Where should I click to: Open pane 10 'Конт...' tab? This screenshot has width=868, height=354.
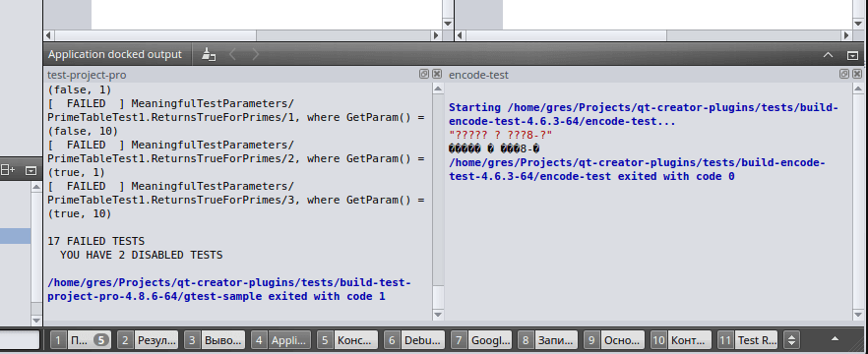pyautogui.click(x=681, y=339)
